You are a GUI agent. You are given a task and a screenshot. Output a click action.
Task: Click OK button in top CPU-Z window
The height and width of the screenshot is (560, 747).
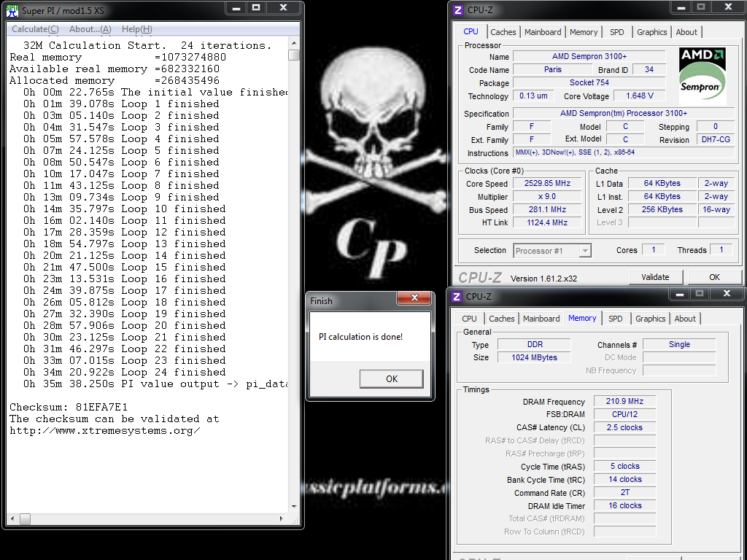coord(715,277)
